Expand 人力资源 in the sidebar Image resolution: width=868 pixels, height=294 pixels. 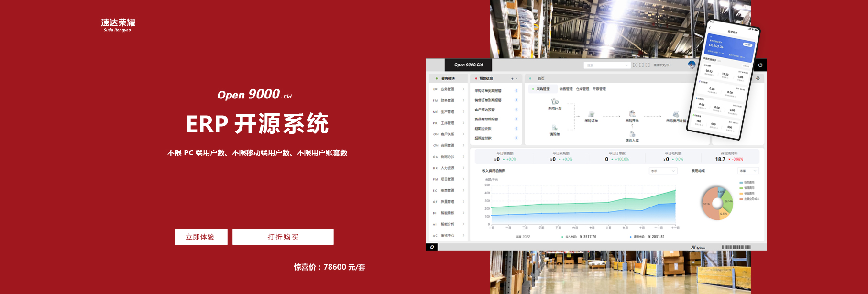pos(449,168)
